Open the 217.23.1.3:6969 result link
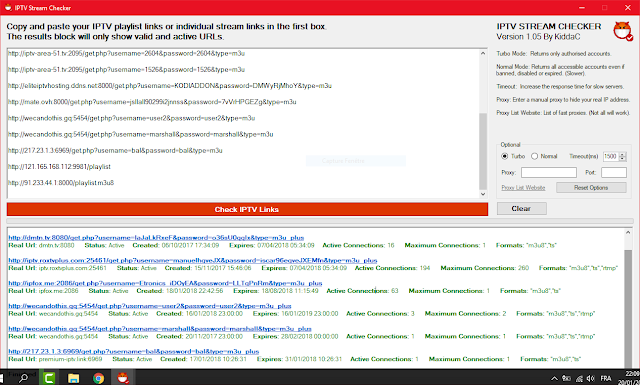Image resolution: width=640 pixels, height=385 pixels. click(x=133, y=352)
